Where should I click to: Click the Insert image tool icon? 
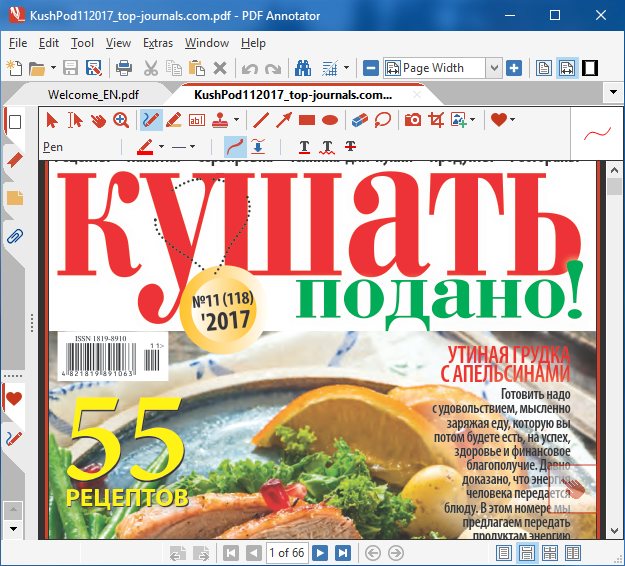[458, 120]
